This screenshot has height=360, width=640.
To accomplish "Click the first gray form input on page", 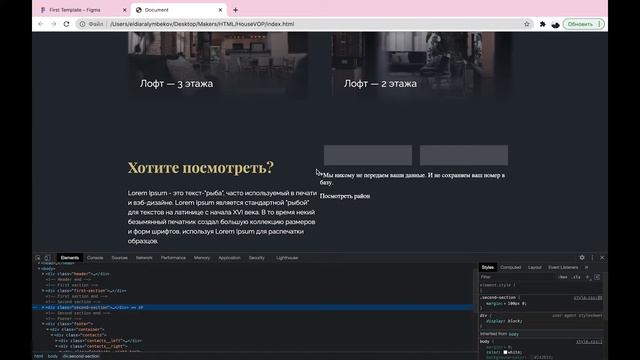I will (x=368, y=155).
